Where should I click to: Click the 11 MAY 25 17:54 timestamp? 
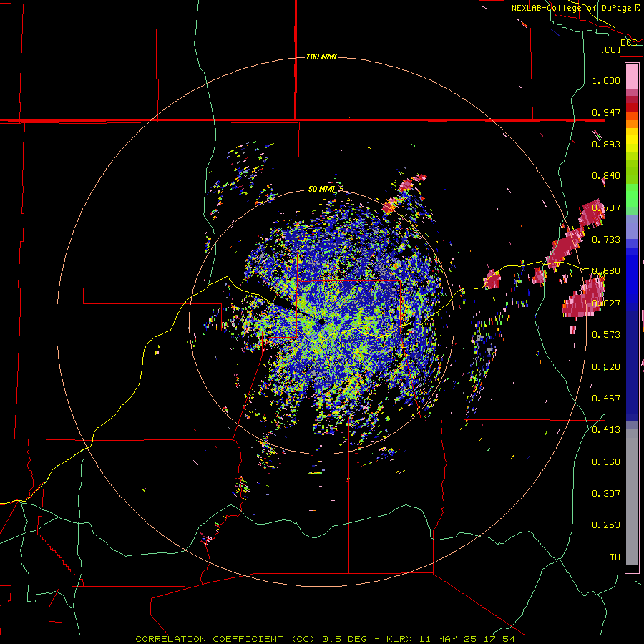[467, 639]
